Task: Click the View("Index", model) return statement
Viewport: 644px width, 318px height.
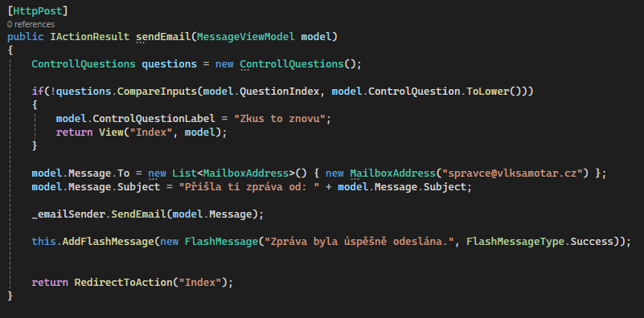Action: click(x=142, y=132)
